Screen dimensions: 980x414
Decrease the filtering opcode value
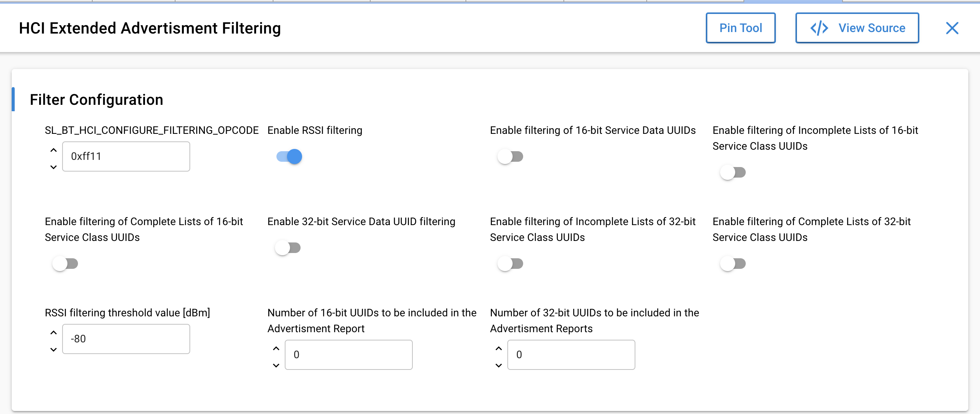pyautogui.click(x=53, y=167)
